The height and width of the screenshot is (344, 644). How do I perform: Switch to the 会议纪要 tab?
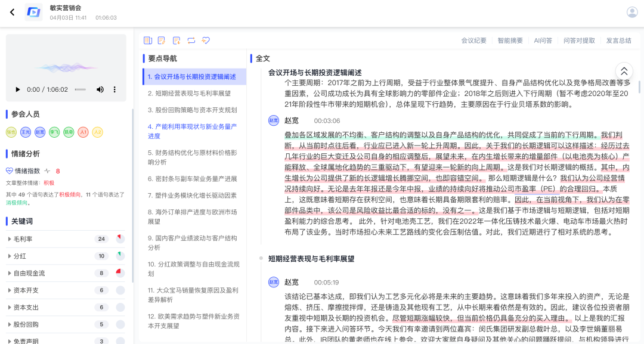pos(473,41)
